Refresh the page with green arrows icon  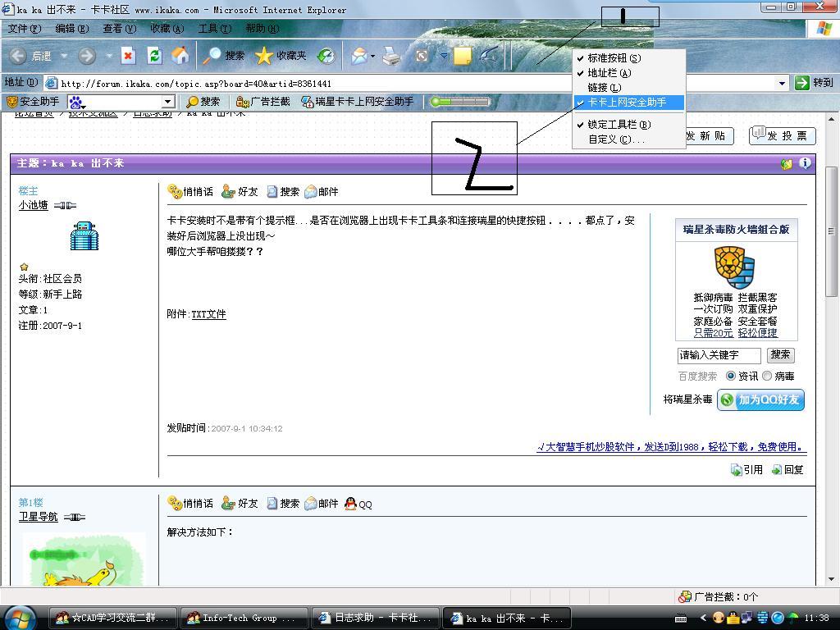click(x=154, y=56)
